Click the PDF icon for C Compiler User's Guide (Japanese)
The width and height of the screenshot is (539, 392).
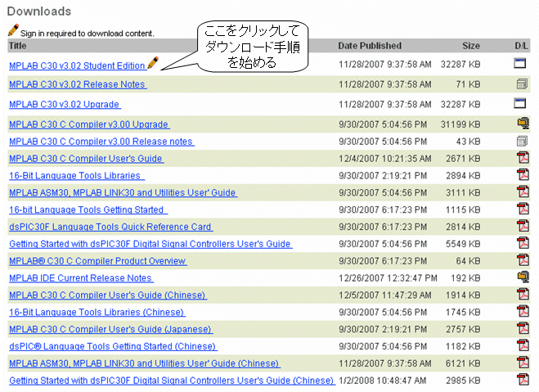tap(523, 328)
